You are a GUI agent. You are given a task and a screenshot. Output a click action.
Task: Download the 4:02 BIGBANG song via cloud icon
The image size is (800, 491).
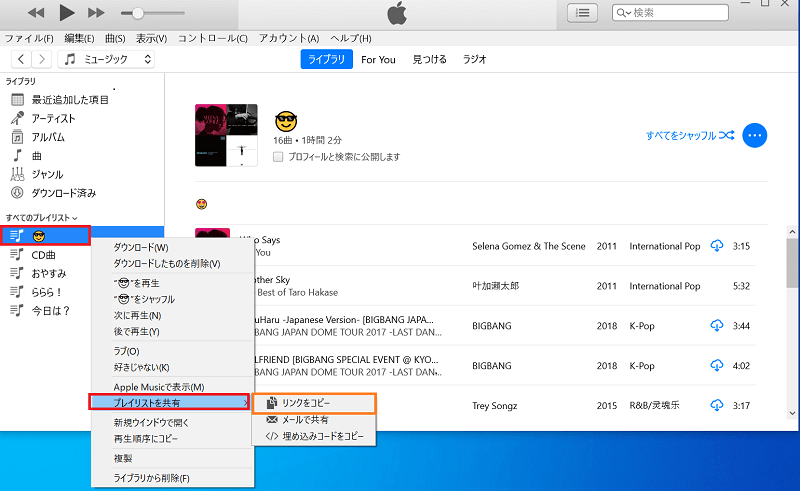[x=717, y=365]
